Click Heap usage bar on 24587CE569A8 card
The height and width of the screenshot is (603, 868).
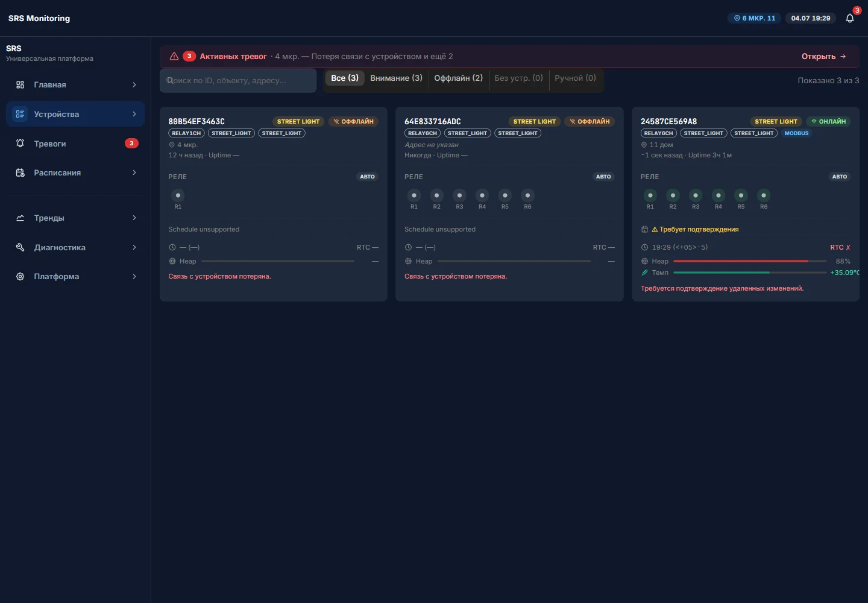tap(750, 261)
